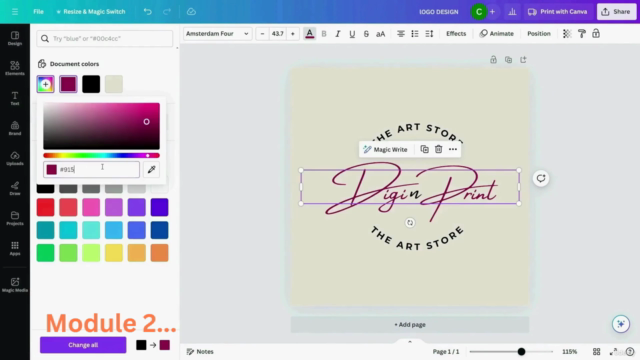Open the Apps sidebar panel
This screenshot has height=360, width=640.
coord(15,248)
